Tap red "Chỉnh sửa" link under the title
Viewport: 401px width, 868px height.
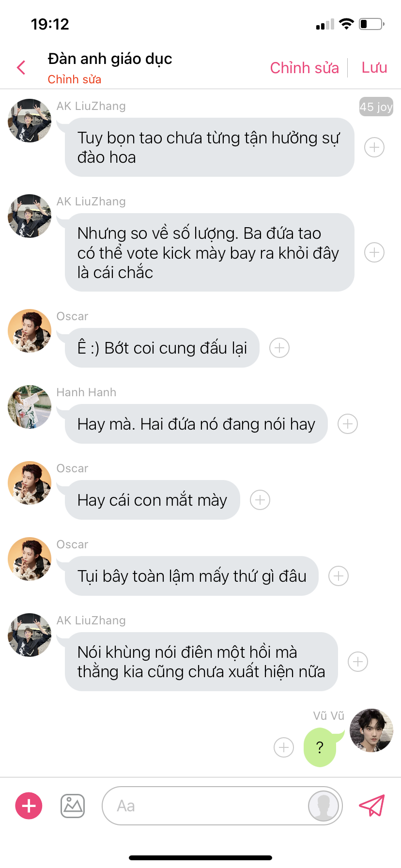pos(74,79)
